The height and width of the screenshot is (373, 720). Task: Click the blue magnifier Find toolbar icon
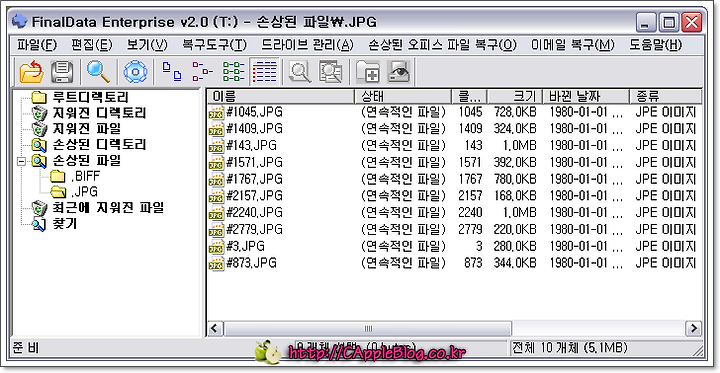pos(98,72)
